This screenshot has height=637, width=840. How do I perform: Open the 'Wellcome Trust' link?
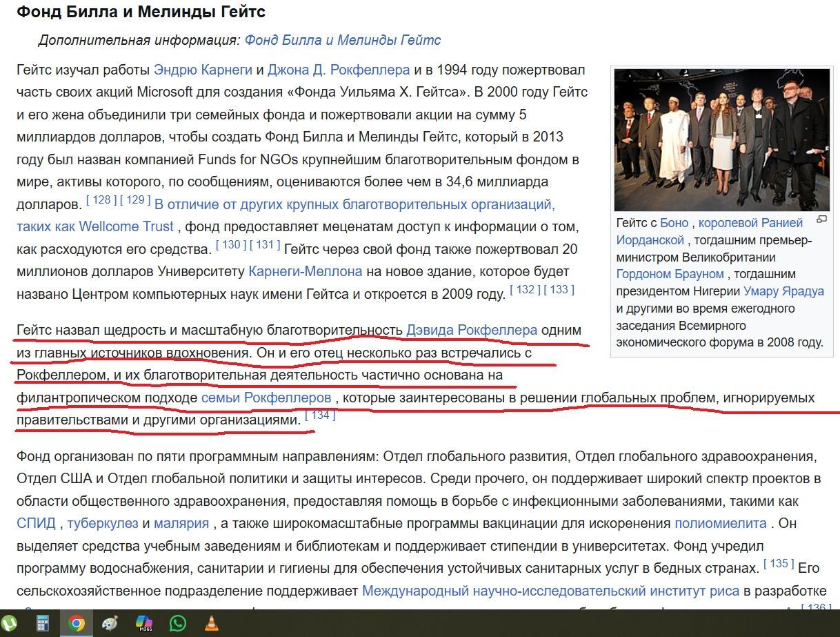[126, 226]
